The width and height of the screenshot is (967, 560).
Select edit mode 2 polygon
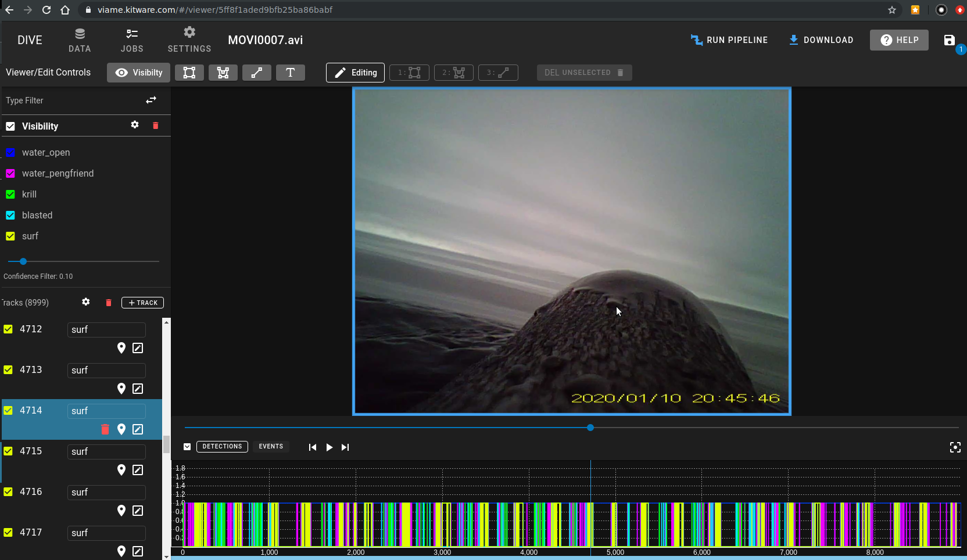(x=454, y=73)
